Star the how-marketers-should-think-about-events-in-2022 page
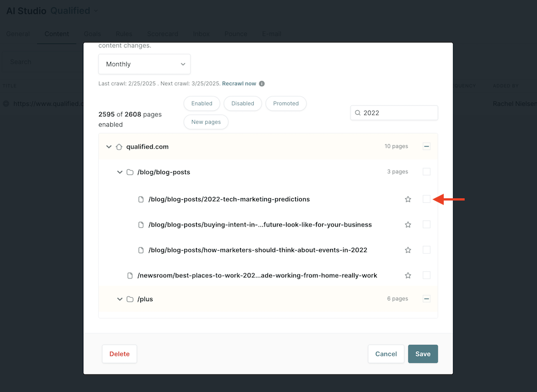537x392 pixels. 408,250
